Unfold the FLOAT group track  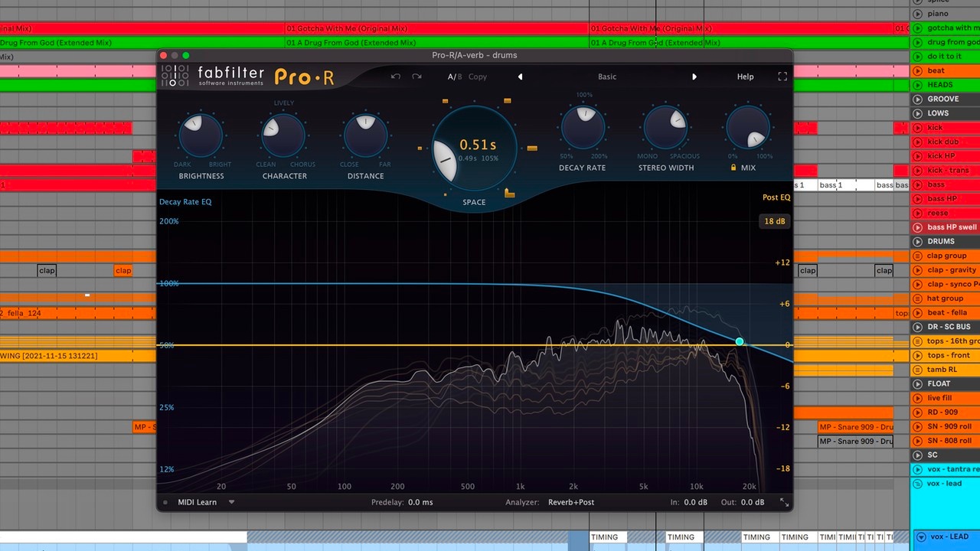coord(917,383)
